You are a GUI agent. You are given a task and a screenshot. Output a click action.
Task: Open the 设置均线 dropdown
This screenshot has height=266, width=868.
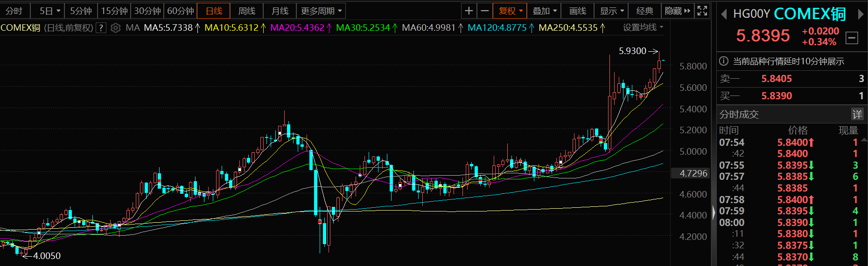click(643, 27)
